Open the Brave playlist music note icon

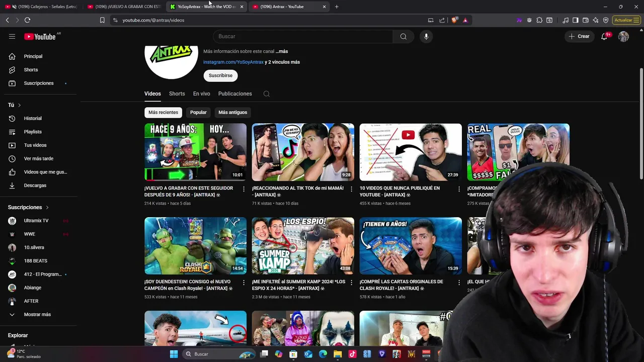pyautogui.click(x=566, y=20)
